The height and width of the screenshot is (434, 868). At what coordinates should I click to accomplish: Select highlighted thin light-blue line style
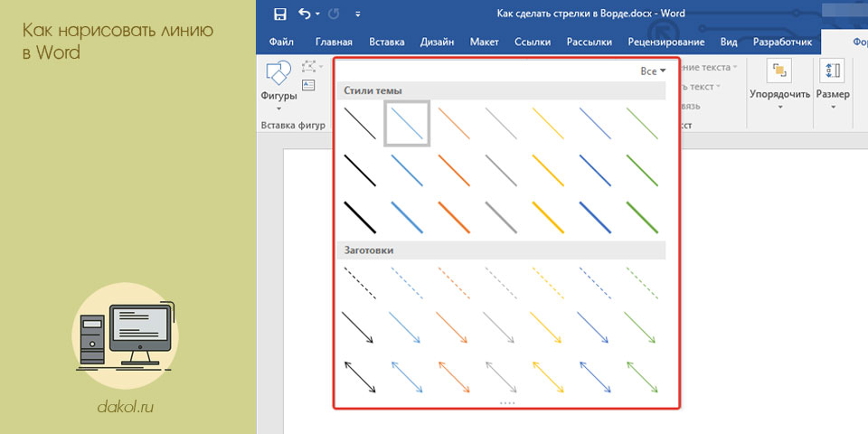coord(407,124)
